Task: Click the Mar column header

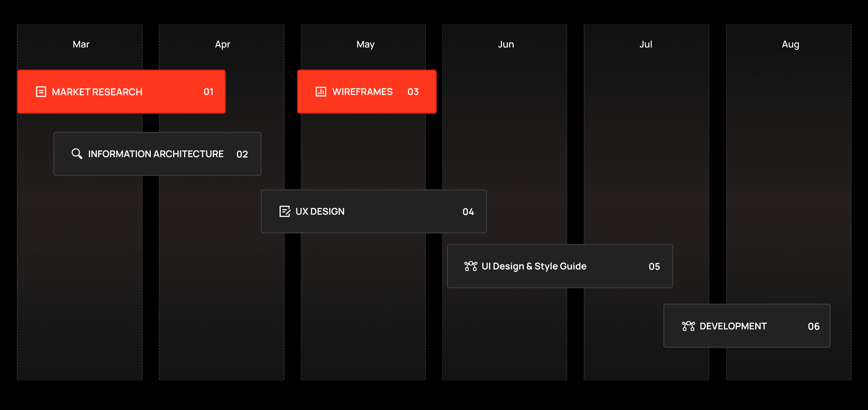Action: pyautogui.click(x=80, y=44)
